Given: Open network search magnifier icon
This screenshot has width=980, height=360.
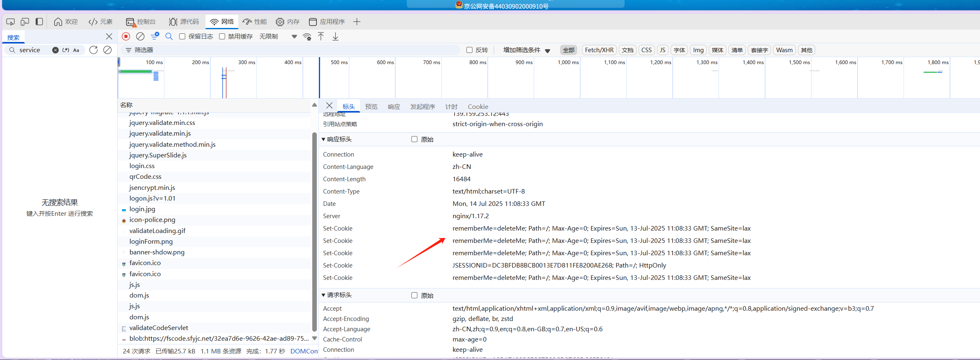Looking at the screenshot, I should [x=169, y=37].
